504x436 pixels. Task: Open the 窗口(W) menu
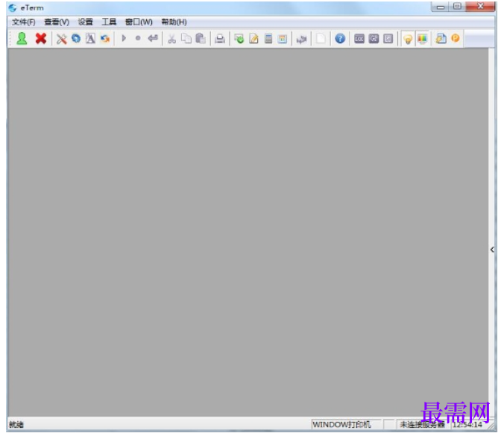139,22
